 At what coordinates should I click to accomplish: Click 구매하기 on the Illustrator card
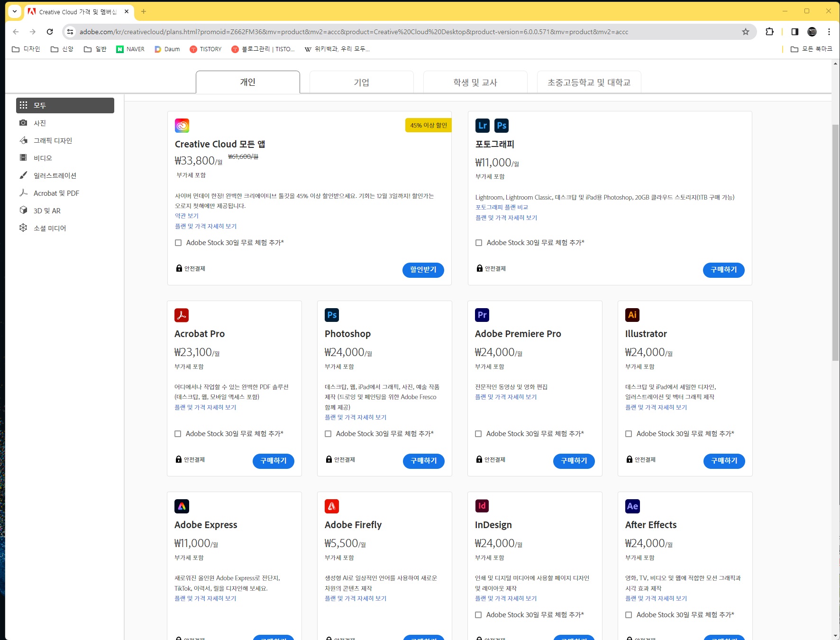point(724,461)
